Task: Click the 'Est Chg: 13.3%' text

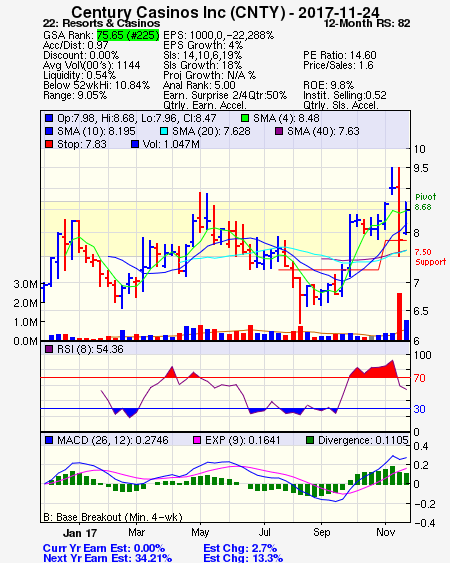Action: click(x=243, y=558)
